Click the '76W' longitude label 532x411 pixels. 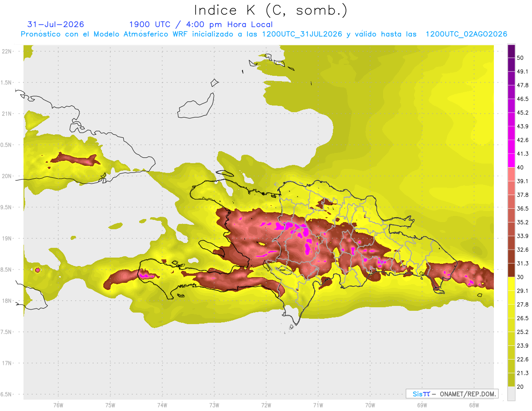tap(58, 405)
